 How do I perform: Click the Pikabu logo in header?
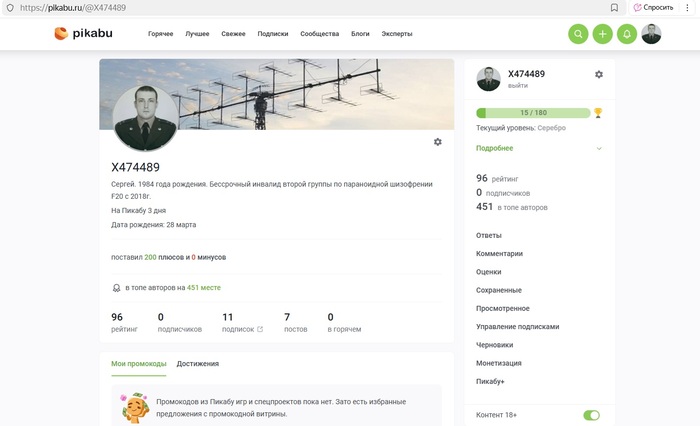coord(90,33)
